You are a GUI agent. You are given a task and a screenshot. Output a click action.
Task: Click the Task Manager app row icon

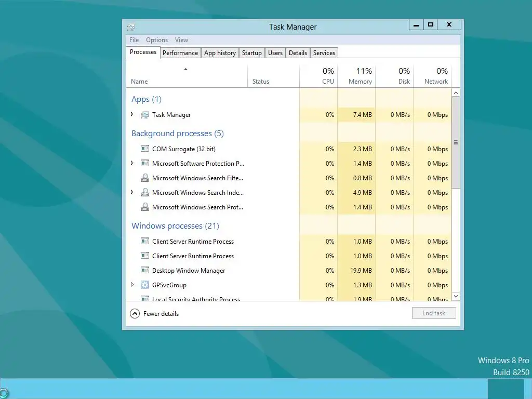(145, 115)
